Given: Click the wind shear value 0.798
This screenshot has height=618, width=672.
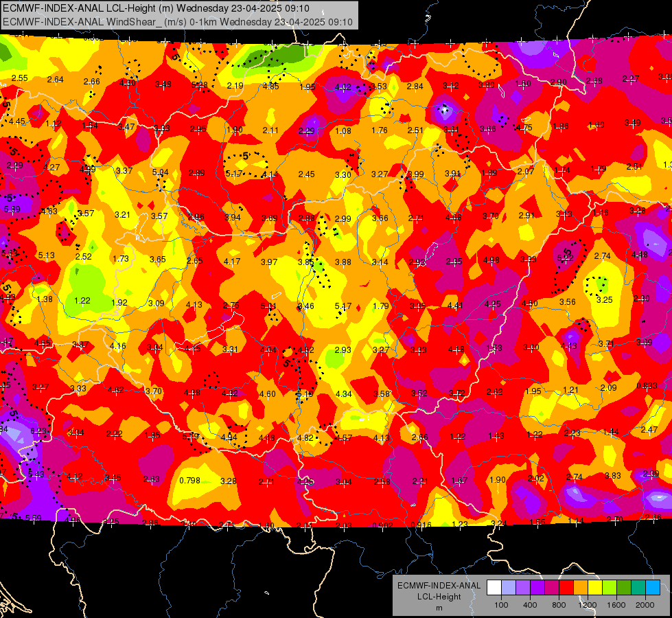Looking at the screenshot, I should pyautogui.click(x=189, y=481).
